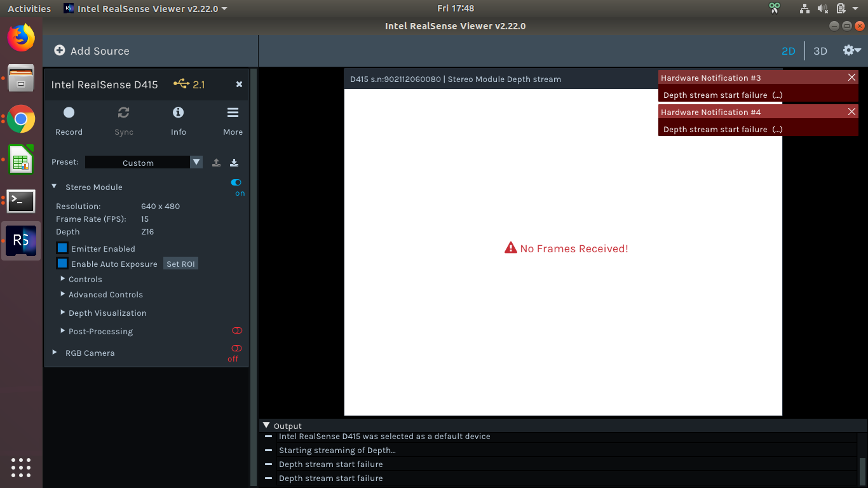Click the No Frames Received warning icon
This screenshot has width=868, height=488.
coord(510,248)
